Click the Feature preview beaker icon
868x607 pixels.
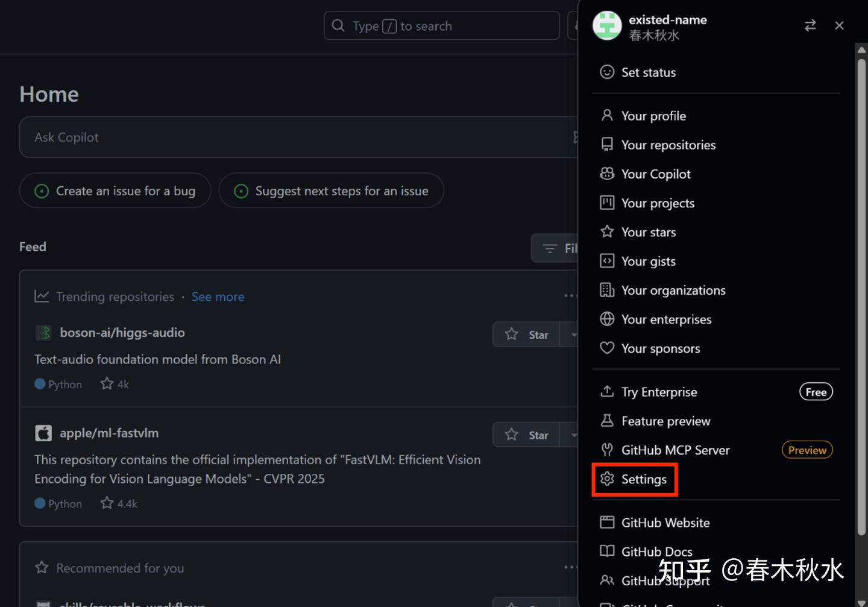[607, 421]
